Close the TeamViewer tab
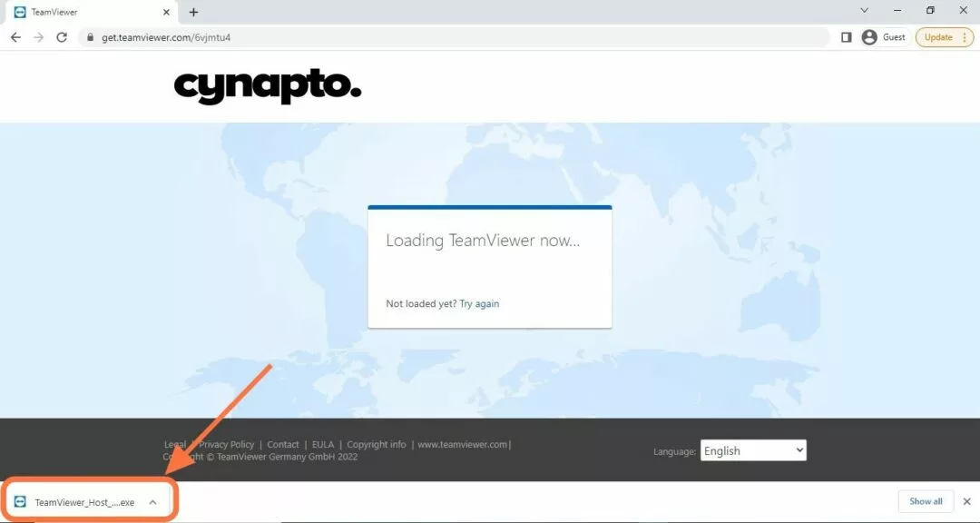This screenshot has height=523, width=980. pyautogui.click(x=166, y=12)
